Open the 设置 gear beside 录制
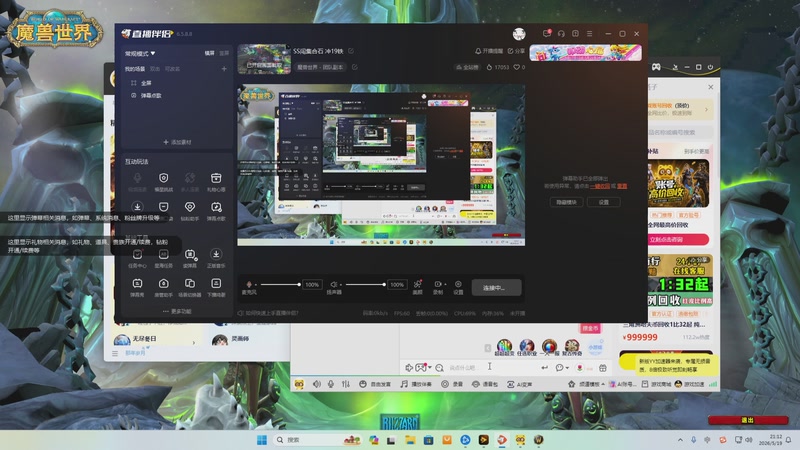This screenshot has height=450, width=800. [x=458, y=287]
